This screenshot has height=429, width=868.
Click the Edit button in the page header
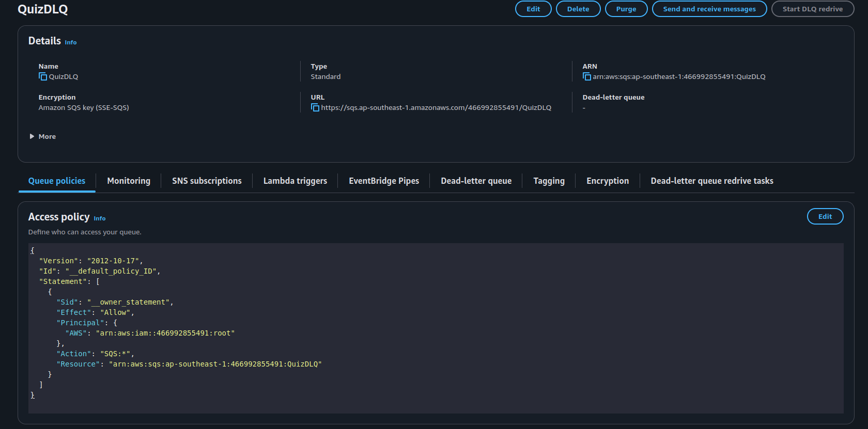point(533,9)
